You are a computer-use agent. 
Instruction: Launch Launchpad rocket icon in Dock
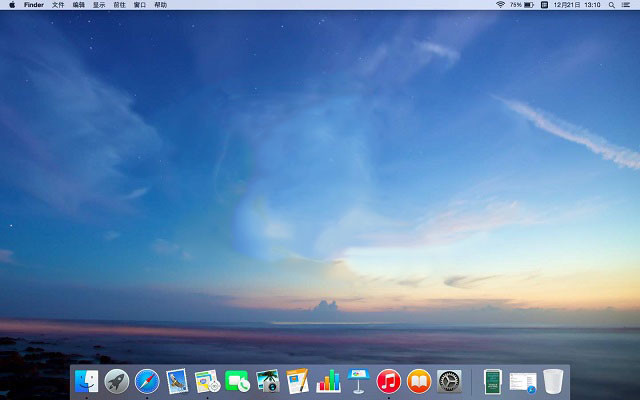(117, 381)
